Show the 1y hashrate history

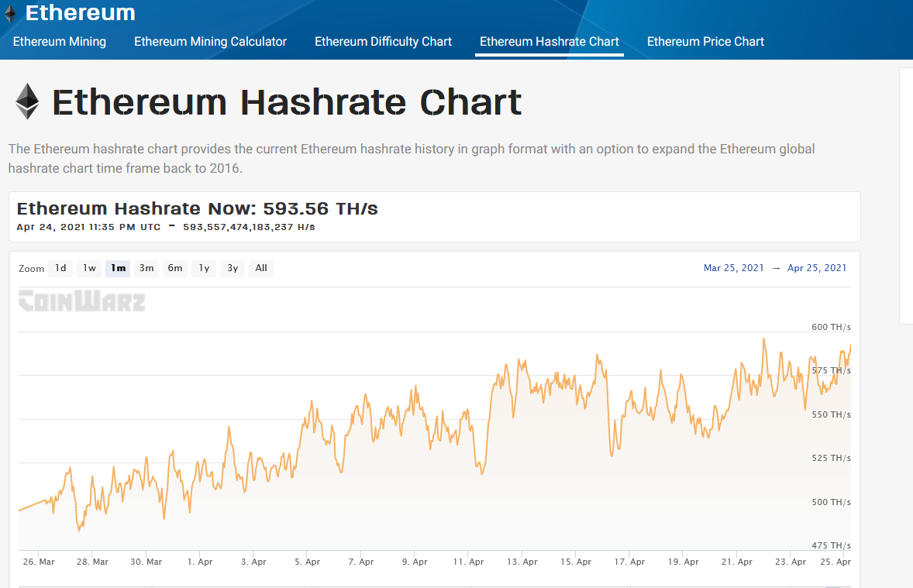pos(204,268)
